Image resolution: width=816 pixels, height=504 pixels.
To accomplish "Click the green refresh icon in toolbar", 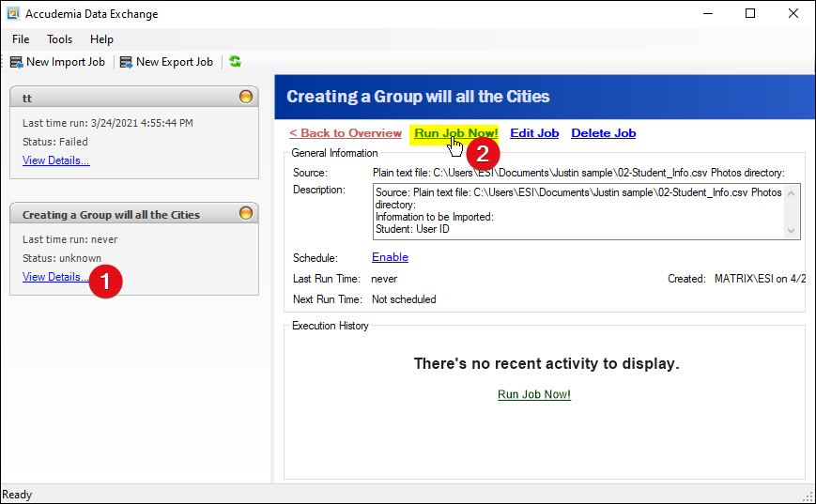I will (236, 61).
